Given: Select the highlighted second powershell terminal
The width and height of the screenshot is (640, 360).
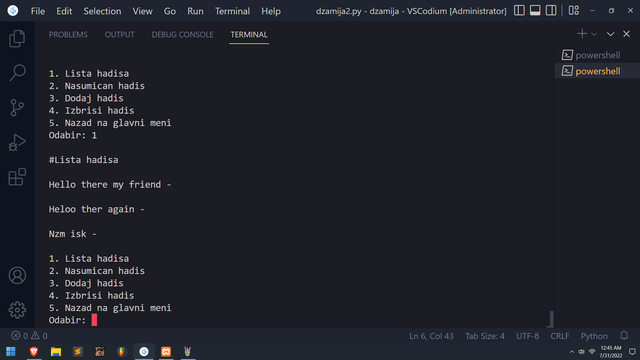Looking at the screenshot, I should point(597,71).
